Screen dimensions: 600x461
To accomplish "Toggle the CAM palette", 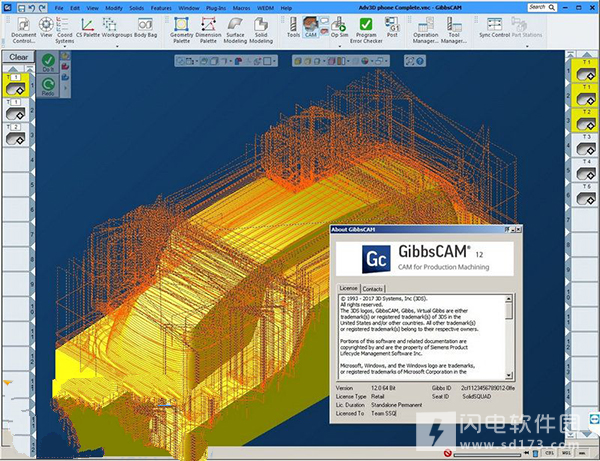I will pyautogui.click(x=311, y=27).
